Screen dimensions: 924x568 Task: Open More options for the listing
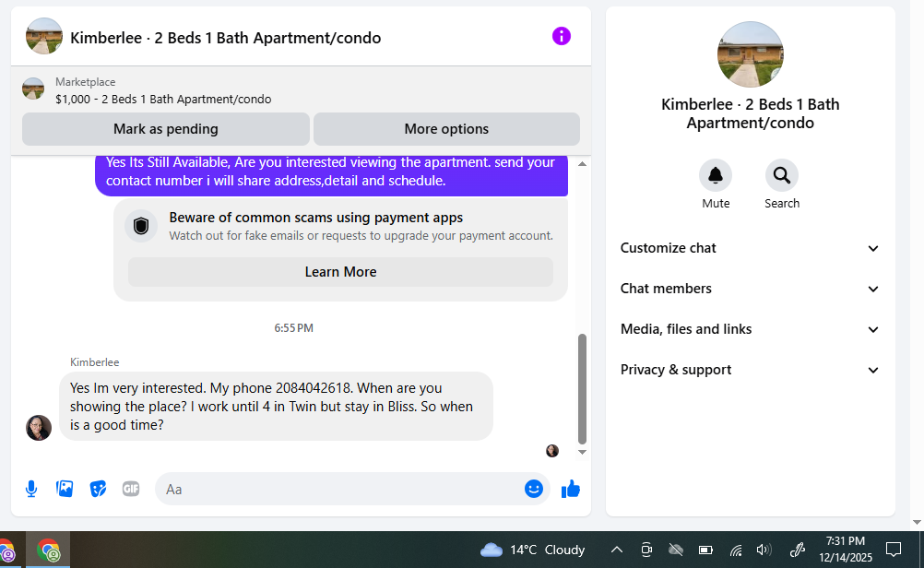point(446,129)
